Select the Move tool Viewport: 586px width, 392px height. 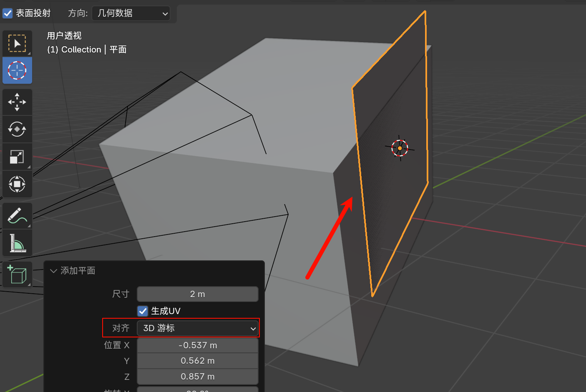pyautogui.click(x=17, y=102)
